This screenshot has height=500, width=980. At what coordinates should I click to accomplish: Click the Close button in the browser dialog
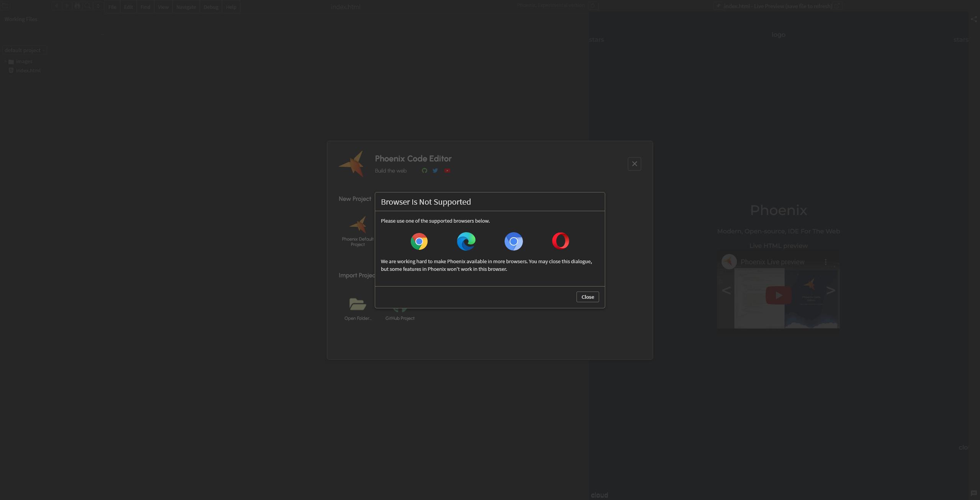pyautogui.click(x=587, y=297)
